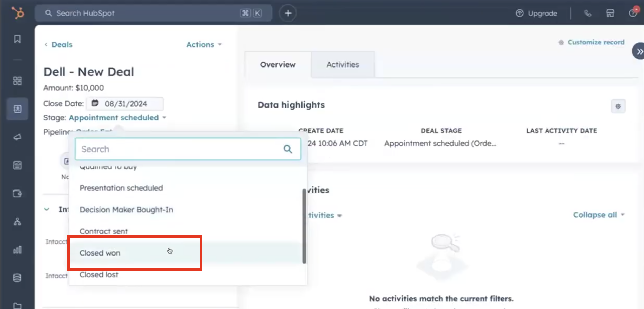This screenshot has width=644, height=309.
Task: Select Presentation scheduled stage option
Action: [x=186, y=188]
